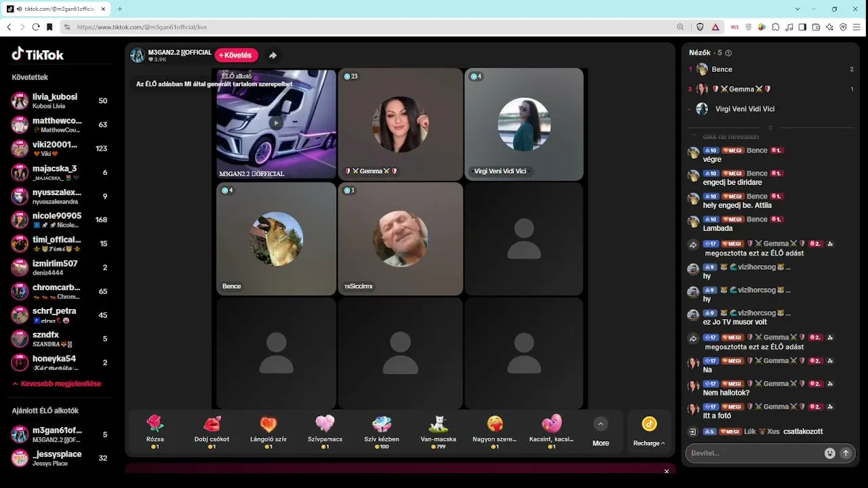Click the Lambada chat message from Bence
Image resolution: width=868 pixels, height=488 pixels.
717,228
